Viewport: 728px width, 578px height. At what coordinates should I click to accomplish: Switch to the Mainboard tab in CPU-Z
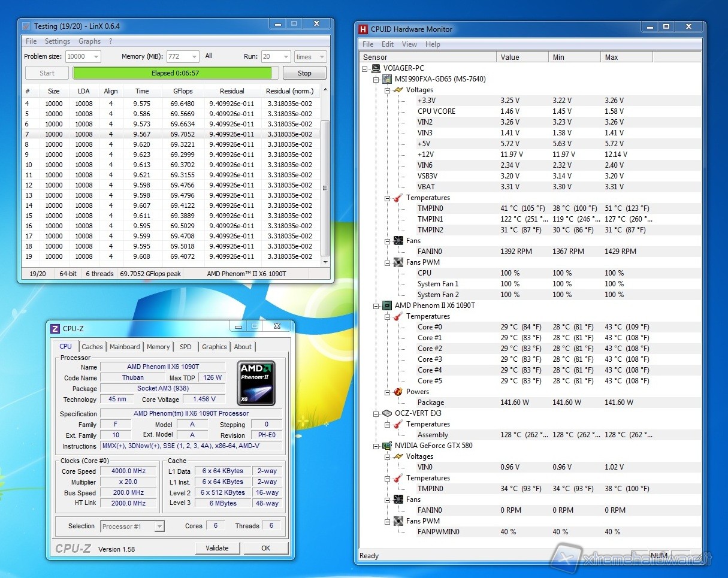click(125, 347)
